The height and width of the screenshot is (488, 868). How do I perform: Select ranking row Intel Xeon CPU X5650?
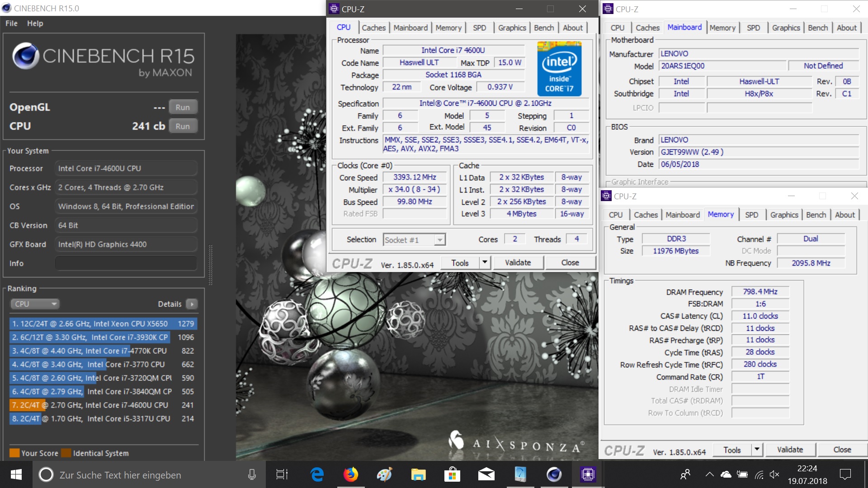tap(103, 324)
